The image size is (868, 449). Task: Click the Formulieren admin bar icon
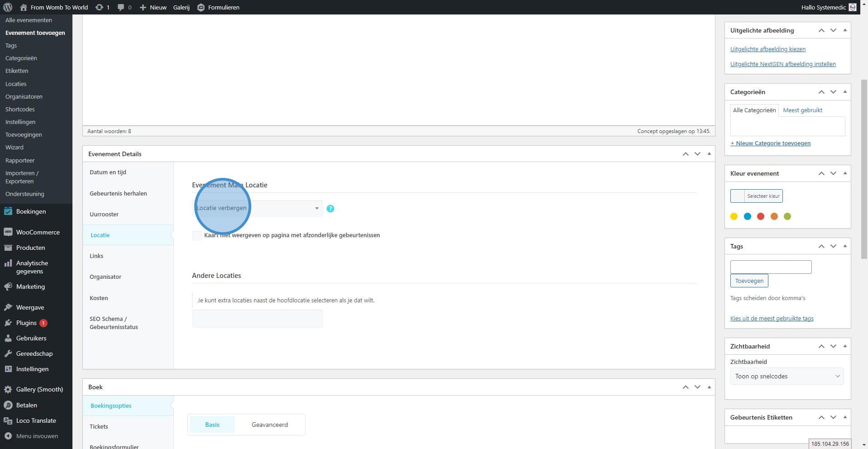coord(201,7)
